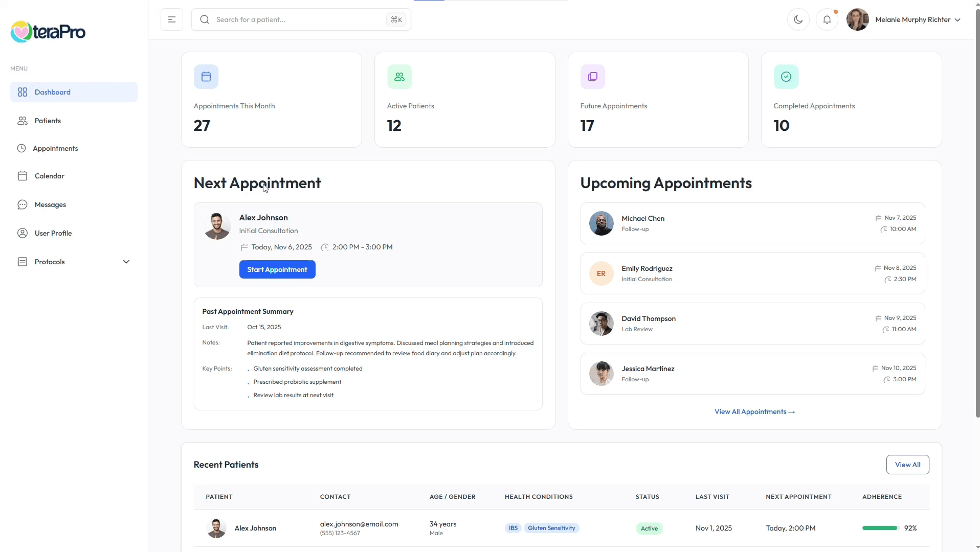The width and height of the screenshot is (980, 552).
Task: Click View All Appointments link
Action: pos(754,411)
